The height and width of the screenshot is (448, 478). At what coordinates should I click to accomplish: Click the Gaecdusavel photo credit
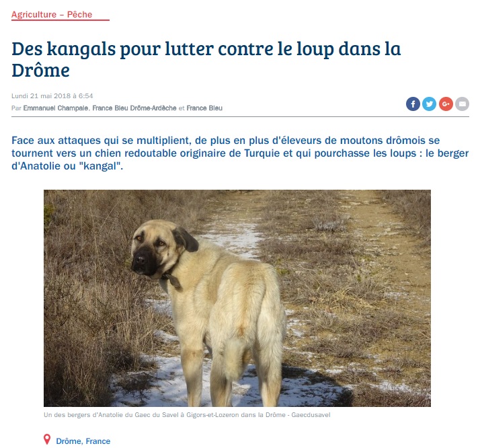(311, 415)
